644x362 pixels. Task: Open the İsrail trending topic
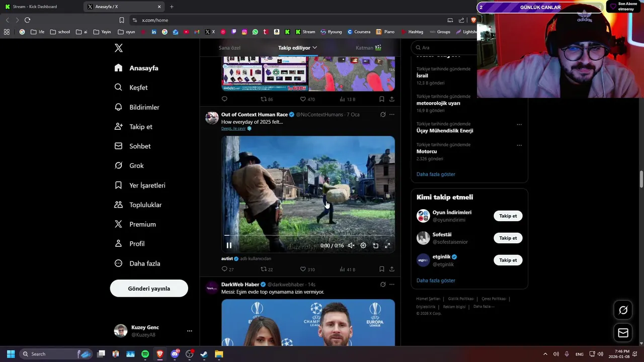point(422,76)
